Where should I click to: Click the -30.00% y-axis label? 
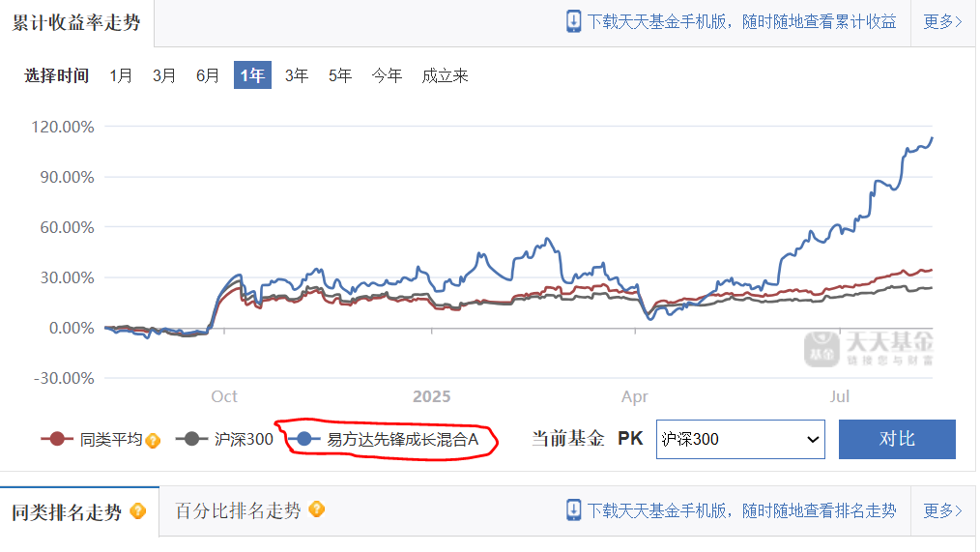64,378
